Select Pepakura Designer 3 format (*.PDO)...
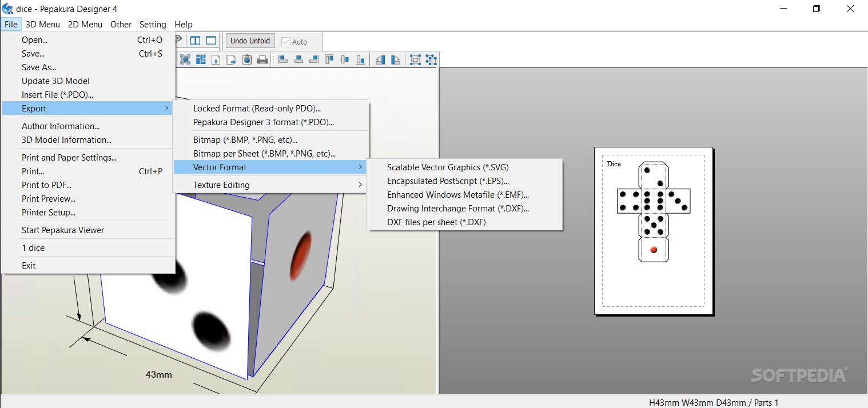Screen dimensions: 868x408 (270, 122)
